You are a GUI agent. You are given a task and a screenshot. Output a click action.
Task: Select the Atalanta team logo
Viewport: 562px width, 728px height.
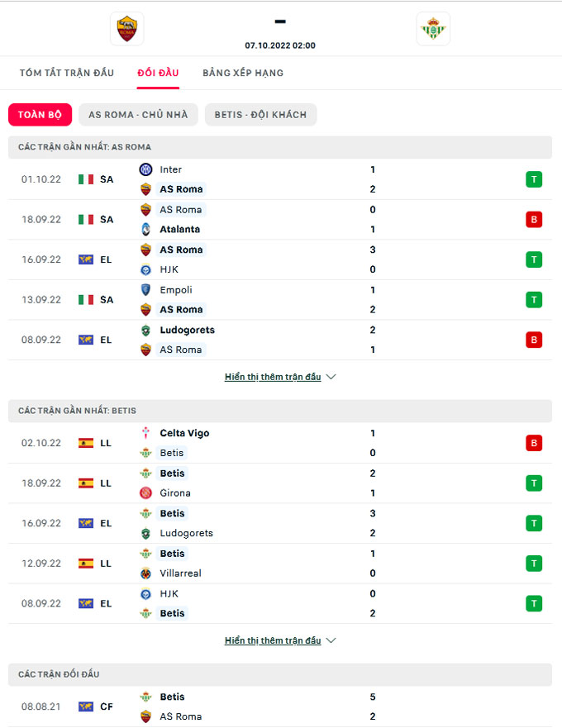(x=145, y=230)
